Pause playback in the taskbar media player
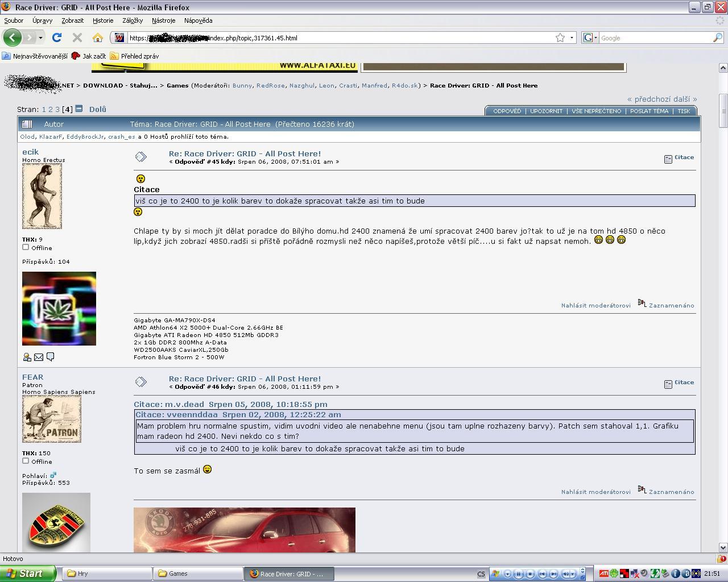 coord(519,574)
